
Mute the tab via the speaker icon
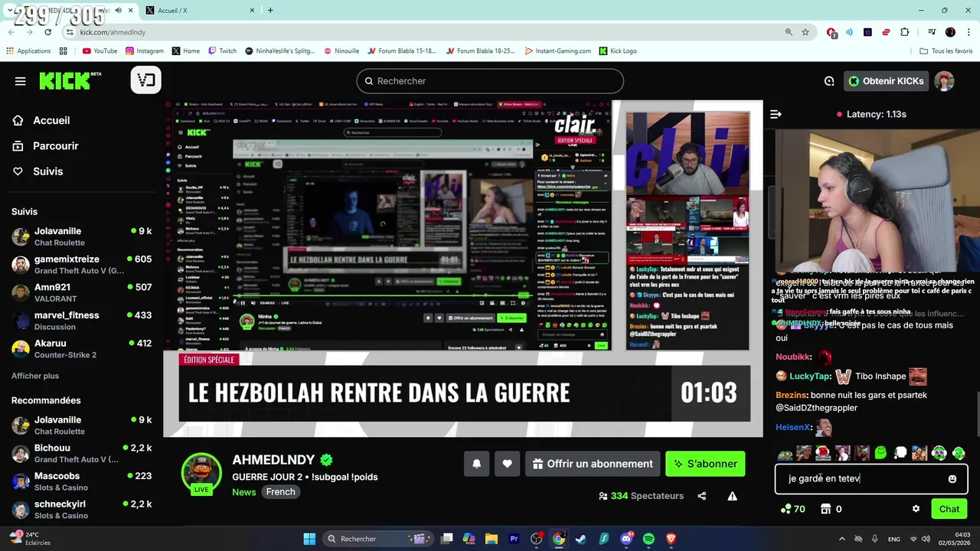(x=117, y=10)
